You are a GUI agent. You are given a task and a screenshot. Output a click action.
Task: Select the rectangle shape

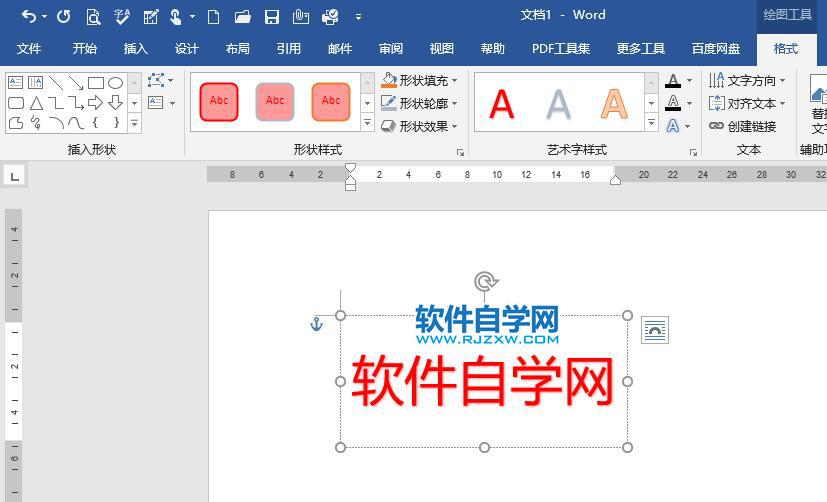tap(95, 83)
